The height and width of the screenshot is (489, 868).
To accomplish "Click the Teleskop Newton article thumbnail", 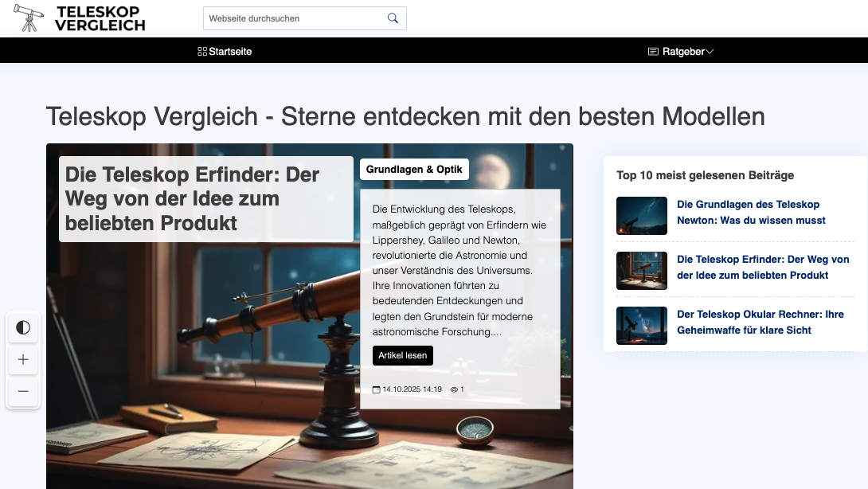I will (x=641, y=216).
